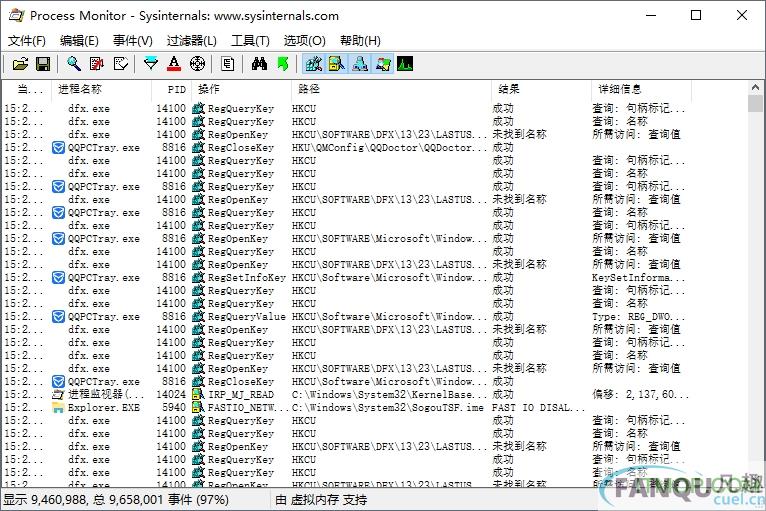Select the Include Process From Window target icon
The image size is (766, 511).
pos(197,64)
